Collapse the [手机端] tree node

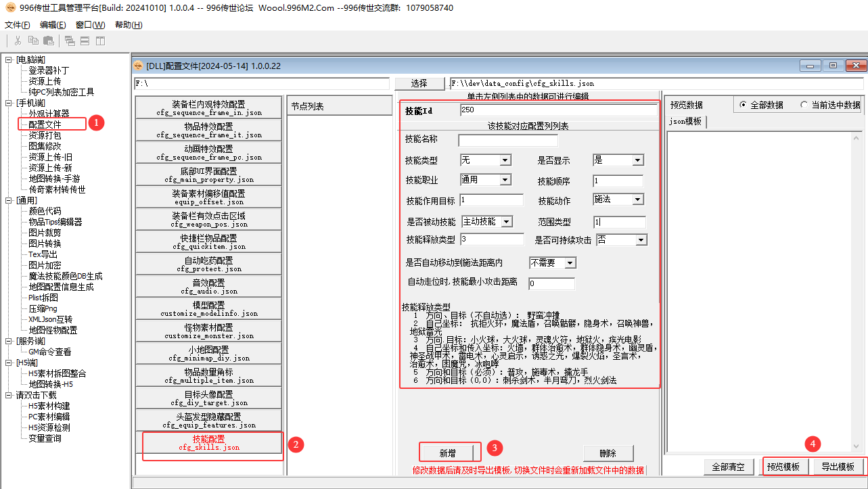point(9,103)
